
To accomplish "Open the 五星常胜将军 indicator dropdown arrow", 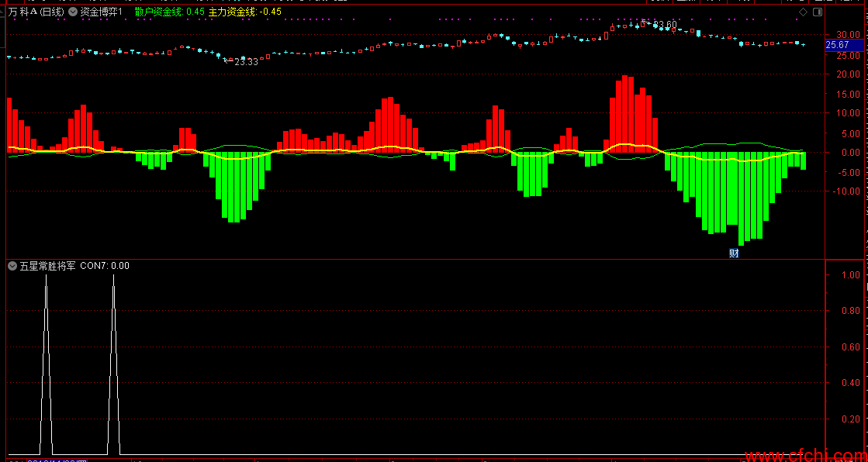I will [x=12, y=266].
